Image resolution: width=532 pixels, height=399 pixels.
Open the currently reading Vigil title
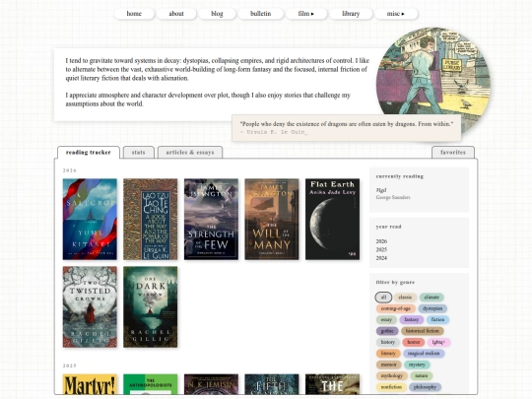(381, 190)
